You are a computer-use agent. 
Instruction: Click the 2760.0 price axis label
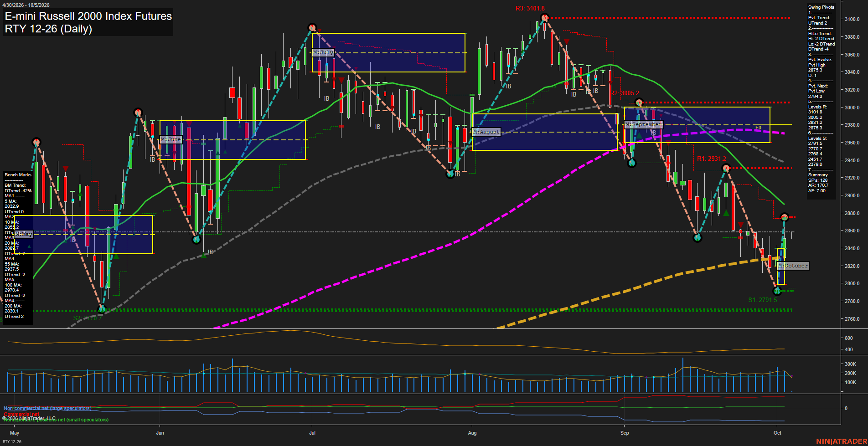tap(852, 319)
